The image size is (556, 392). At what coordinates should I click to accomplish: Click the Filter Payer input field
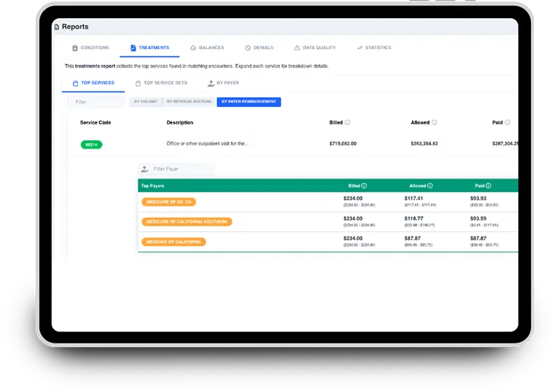click(177, 169)
